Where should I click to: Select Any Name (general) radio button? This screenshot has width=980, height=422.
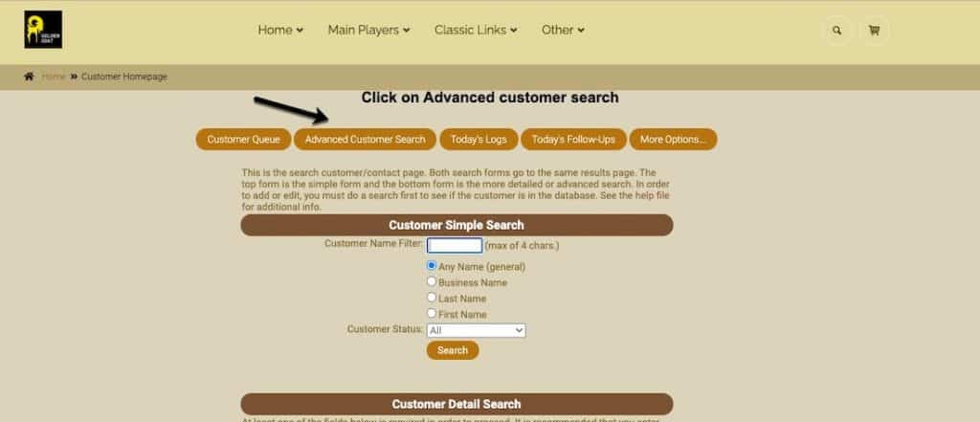pyautogui.click(x=432, y=266)
